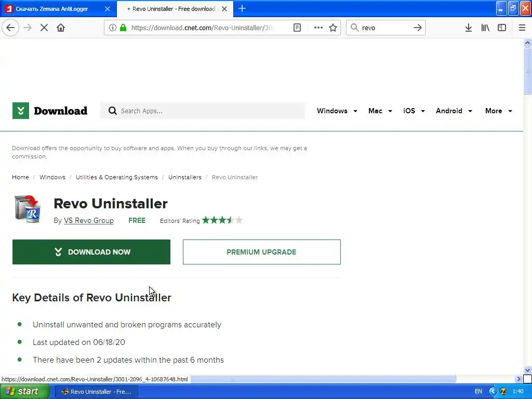Click the green padlock security icon
Image resolution: width=532 pixels, height=399 pixels.
[123, 28]
